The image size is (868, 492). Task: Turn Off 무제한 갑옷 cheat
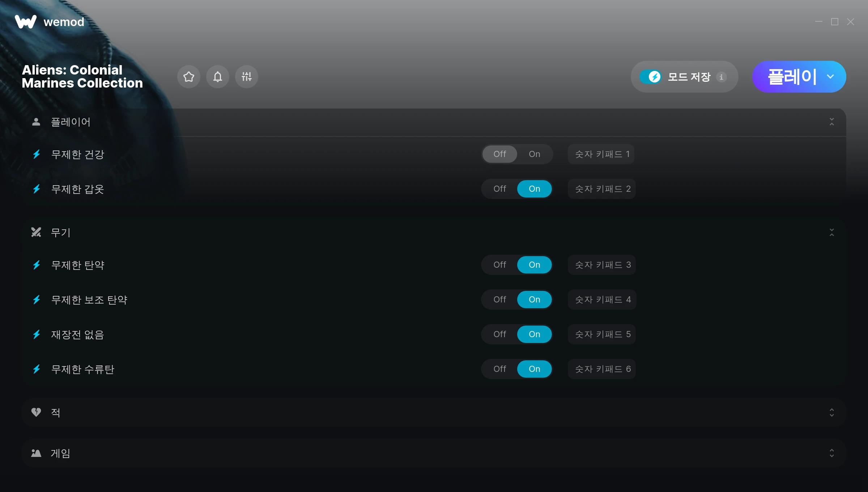[x=500, y=189]
